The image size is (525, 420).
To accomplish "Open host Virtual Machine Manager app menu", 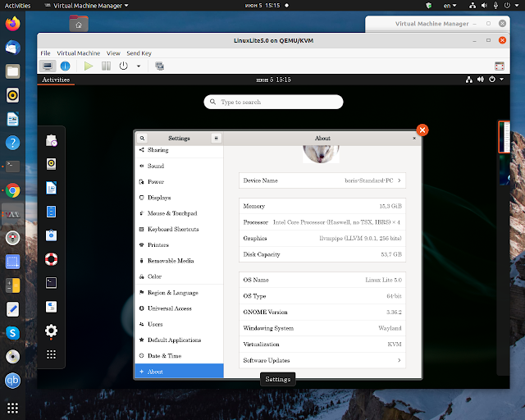I will [86, 6].
